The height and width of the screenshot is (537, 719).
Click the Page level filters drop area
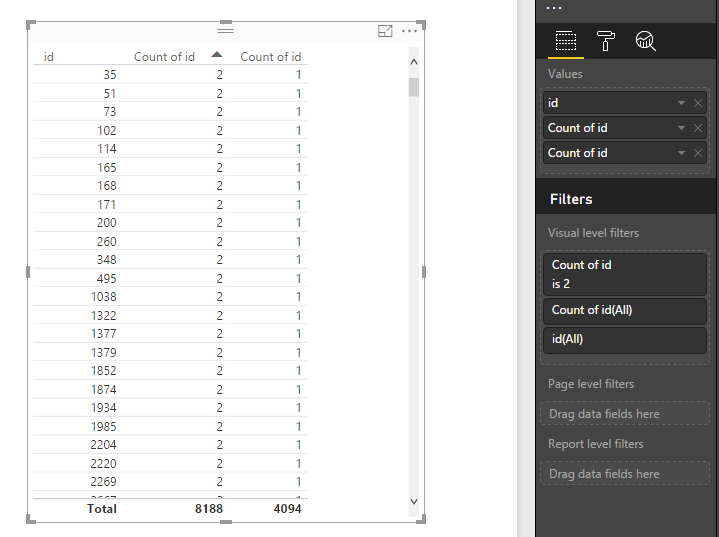625,414
